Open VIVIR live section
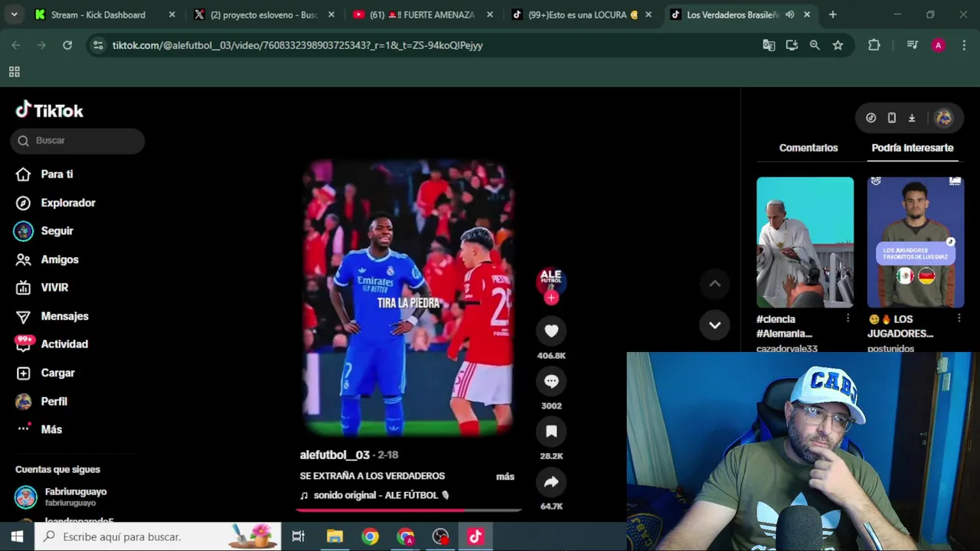Screen dimensions: 980x551 click(x=42, y=288)
